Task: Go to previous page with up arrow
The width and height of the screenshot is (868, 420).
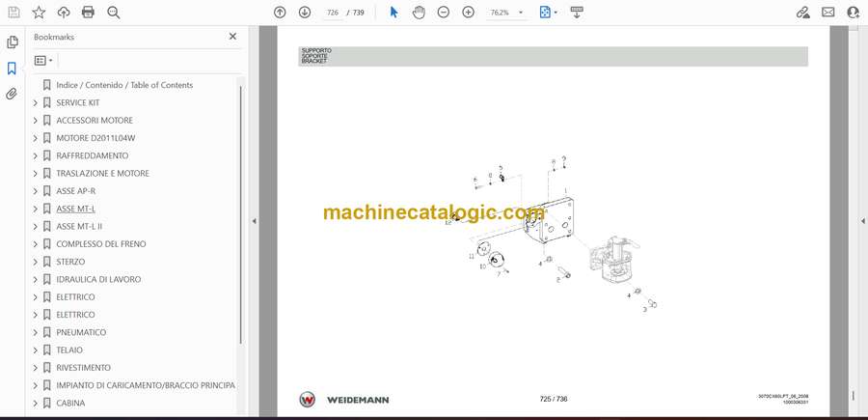Action: coord(280,13)
